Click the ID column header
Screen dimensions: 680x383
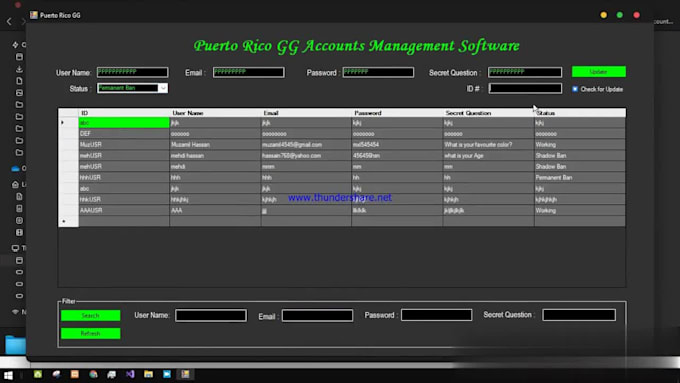[124, 113]
